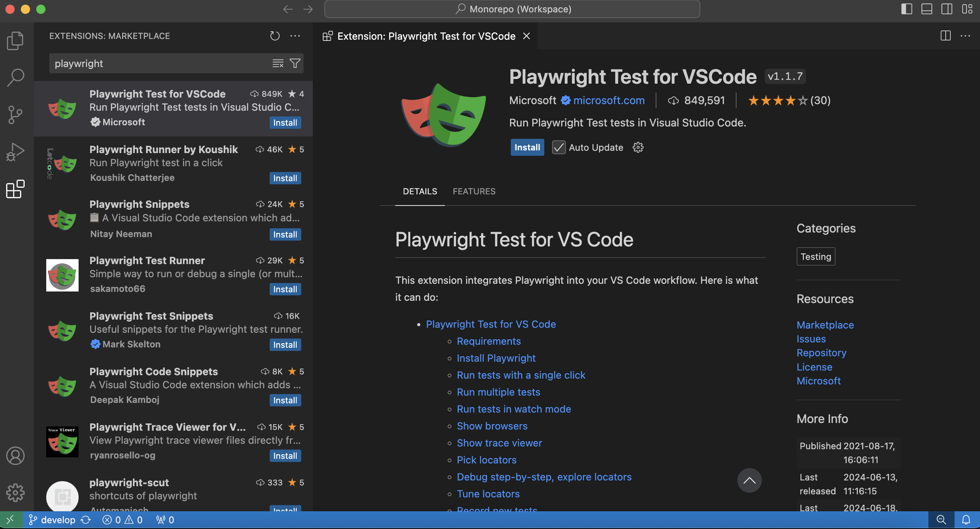Viewport: 980px width, 529px height.
Task: Install Playwright Trace Viewer by ryanrosello-og
Action: pyautogui.click(x=285, y=456)
